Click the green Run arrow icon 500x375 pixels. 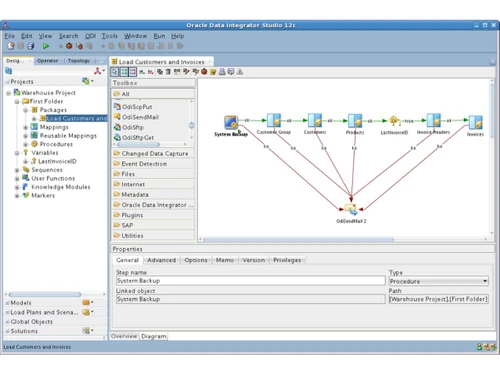pos(46,46)
